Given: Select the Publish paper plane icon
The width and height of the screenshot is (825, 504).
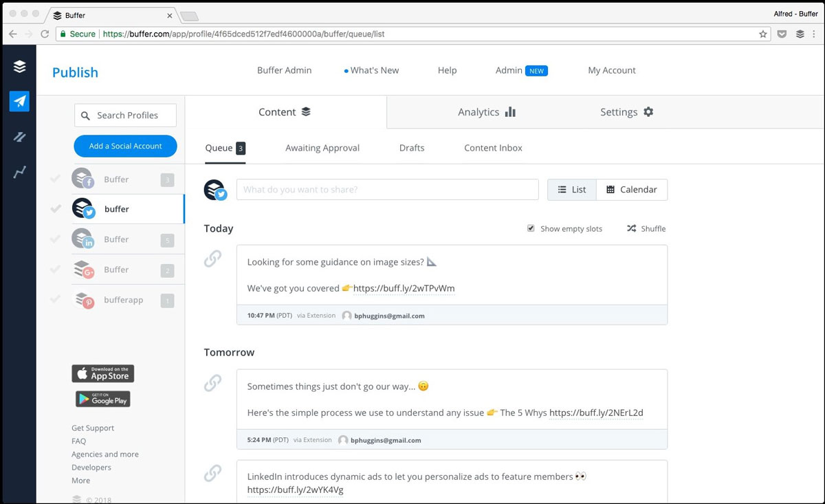Looking at the screenshot, I should 19,101.
